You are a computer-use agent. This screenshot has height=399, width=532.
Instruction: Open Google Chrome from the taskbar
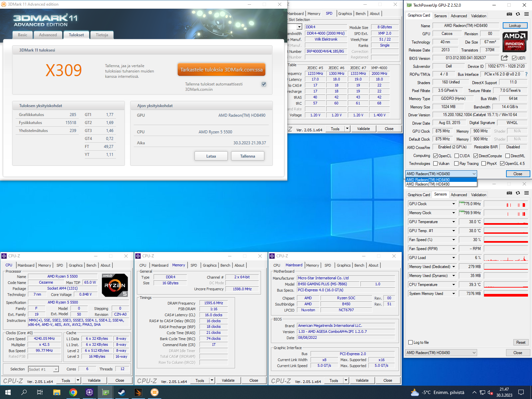tap(73, 392)
